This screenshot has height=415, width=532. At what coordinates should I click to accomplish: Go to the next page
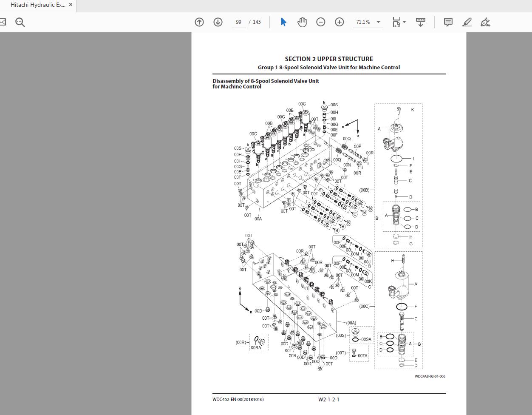pyautogui.click(x=218, y=22)
